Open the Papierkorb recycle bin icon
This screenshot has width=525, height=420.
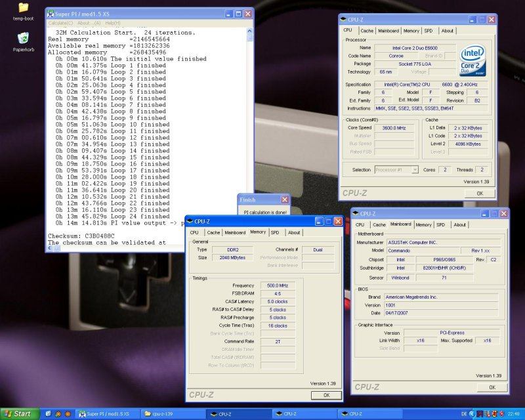tap(24, 42)
